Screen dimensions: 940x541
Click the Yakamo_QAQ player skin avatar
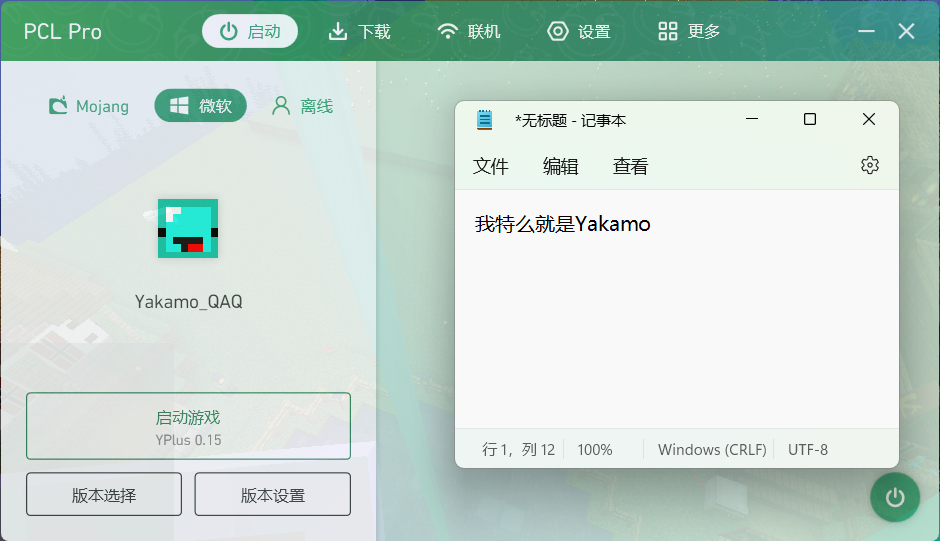[188, 229]
